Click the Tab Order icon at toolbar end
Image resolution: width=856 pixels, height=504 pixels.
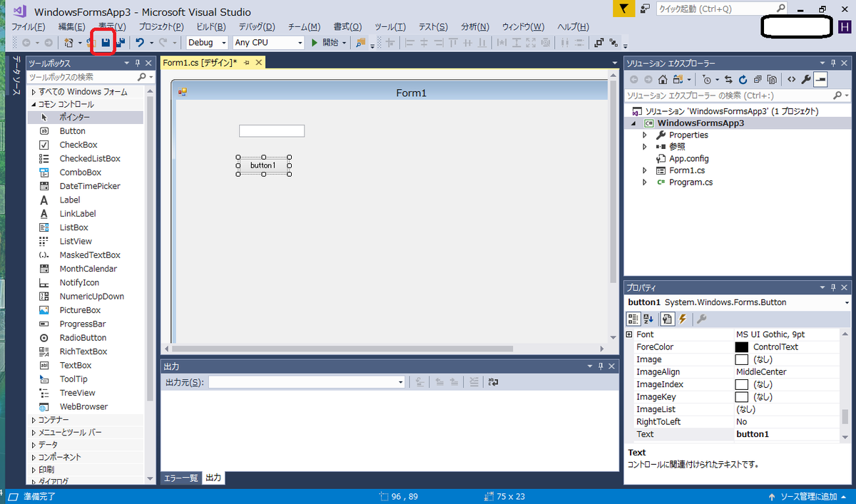pos(613,43)
